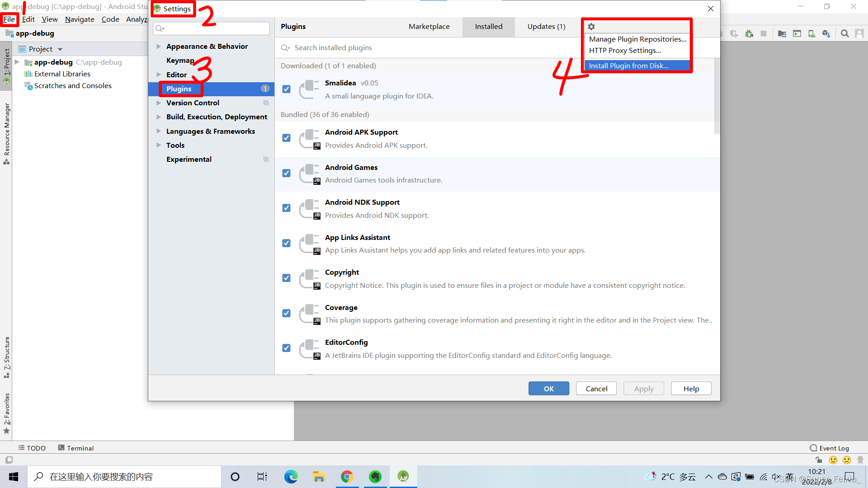Click the Attach Debugger green bug icon
The image size is (868, 488).
[748, 33]
